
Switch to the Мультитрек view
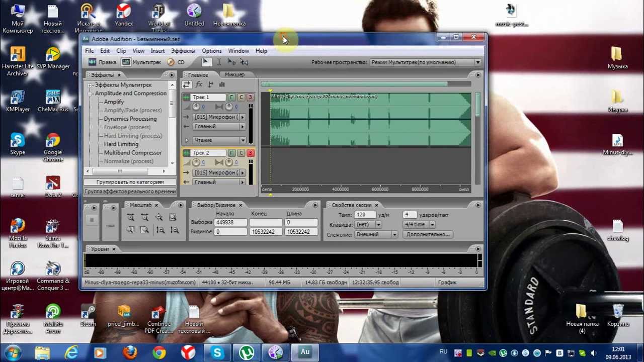(141, 62)
